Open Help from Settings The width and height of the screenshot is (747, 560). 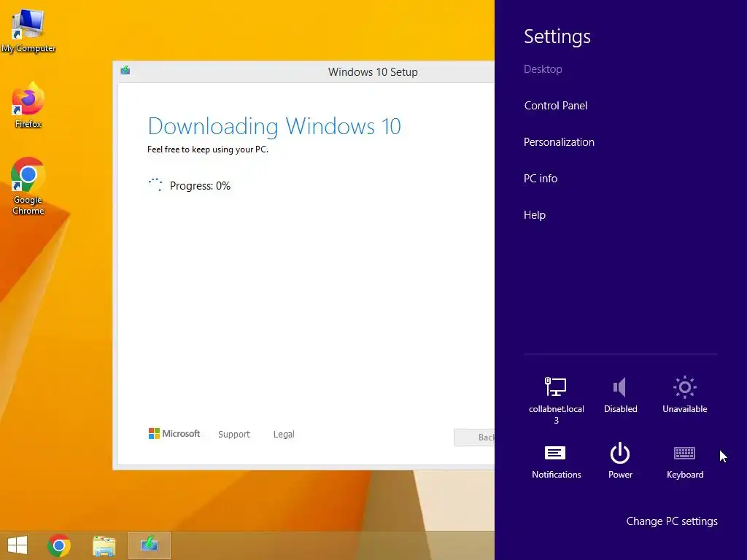[535, 215]
